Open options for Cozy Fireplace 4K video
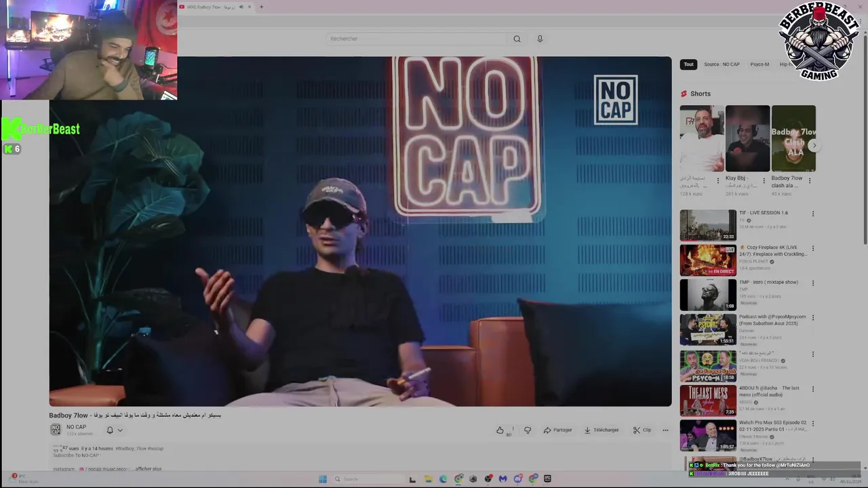The width and height of the screenshot is (868, 488). point(813,249)
